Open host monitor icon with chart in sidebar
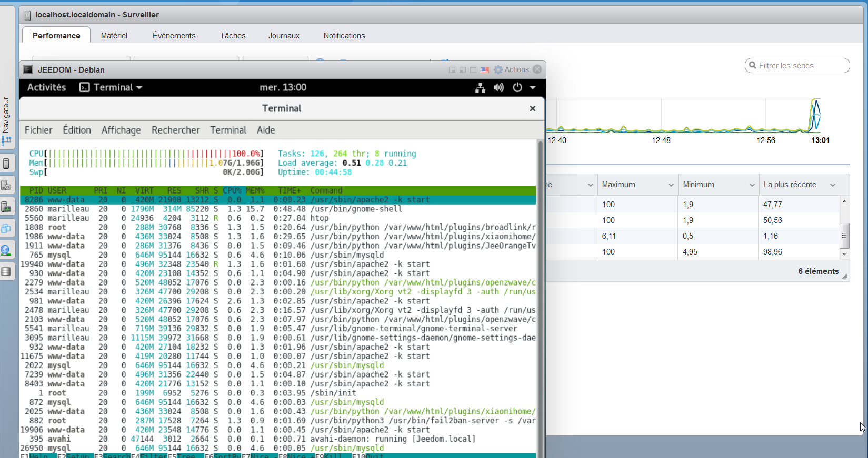868x458 pixels. pyautogui.click(x=6, y=207)
